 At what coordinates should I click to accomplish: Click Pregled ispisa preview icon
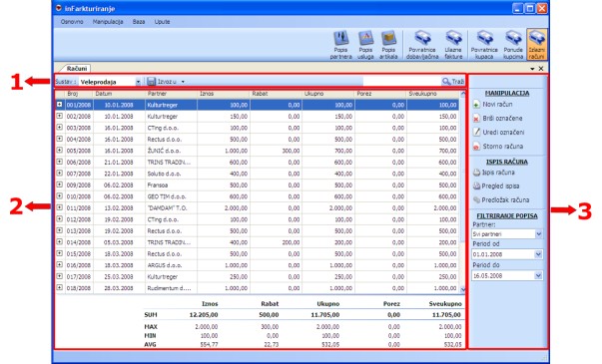[476, 186]
